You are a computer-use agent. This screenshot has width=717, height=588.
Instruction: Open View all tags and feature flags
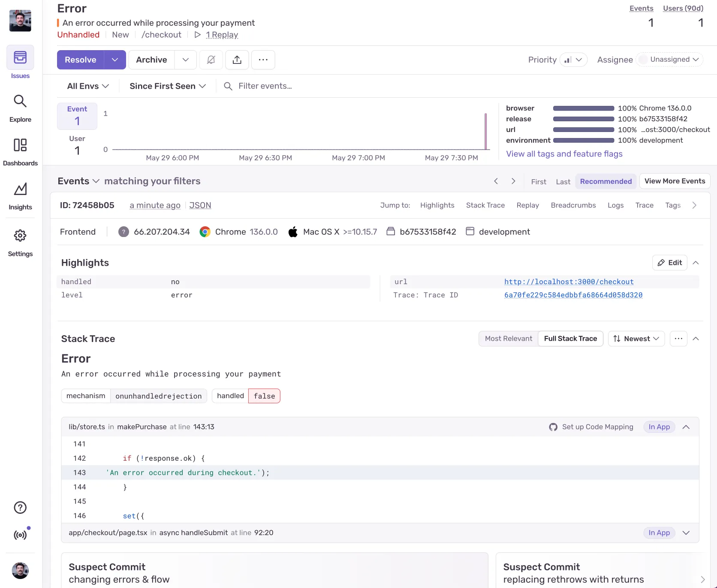[564, 154]
